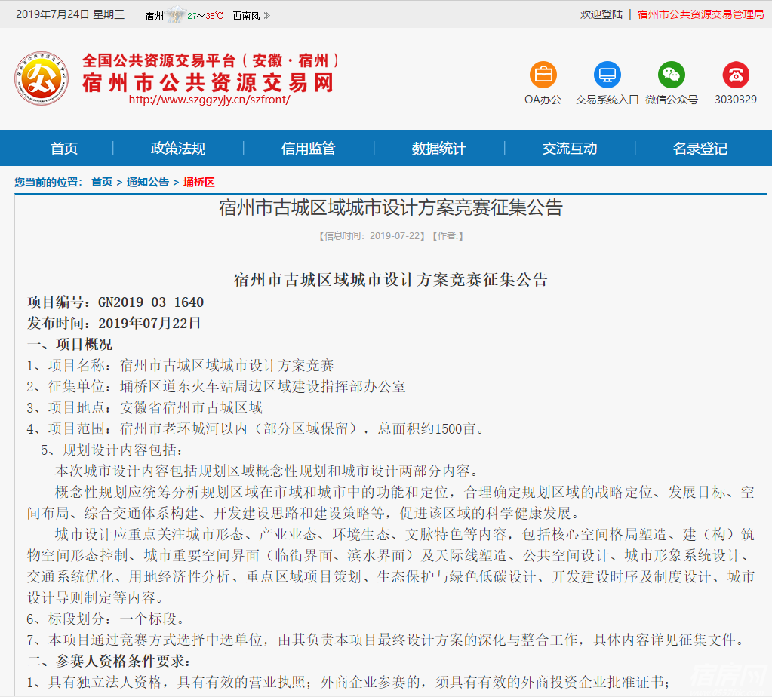Viewport: 772px width, 700px height.
Task: Click the 3030329 telephone hotline icon
Action: click(735, 75)
